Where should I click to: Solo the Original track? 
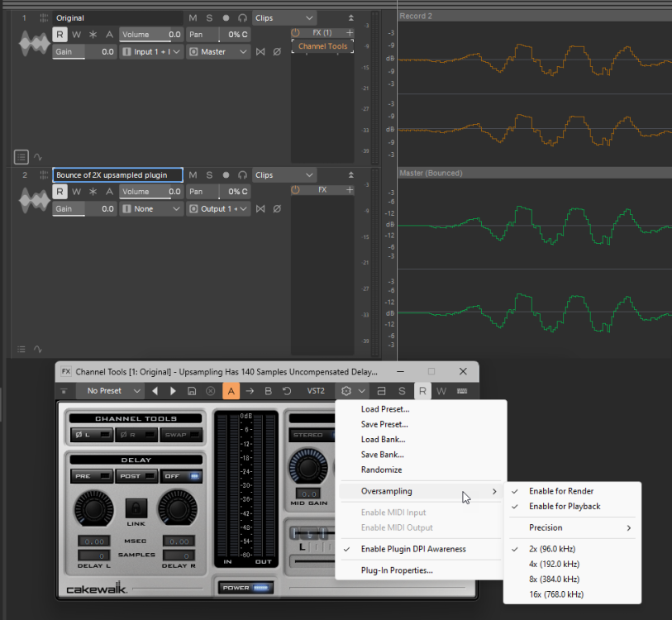209,18
